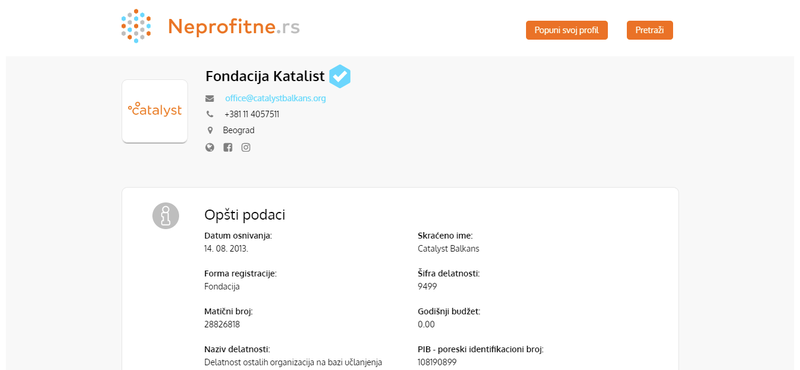Open the organization website globe icon

tap(210, 147)
